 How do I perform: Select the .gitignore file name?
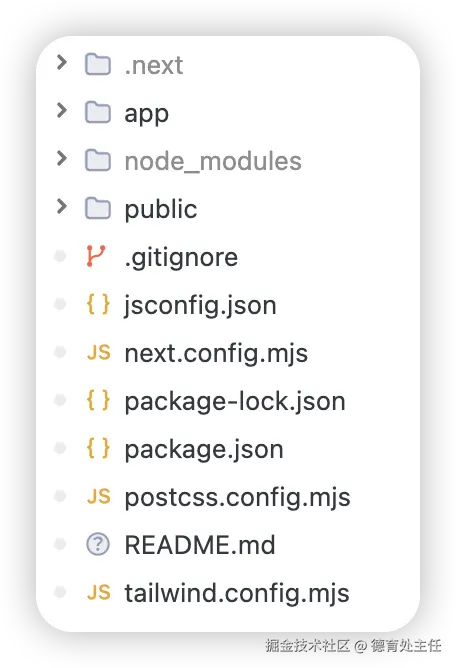pyautogui.click(x=181, y=258)
